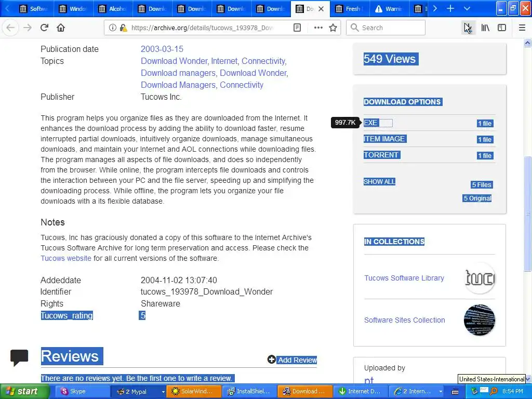The height and width of the screenshot is (399, 532).
Task: Click the 2003-03-15 publication date link
Action: [162, 49]
